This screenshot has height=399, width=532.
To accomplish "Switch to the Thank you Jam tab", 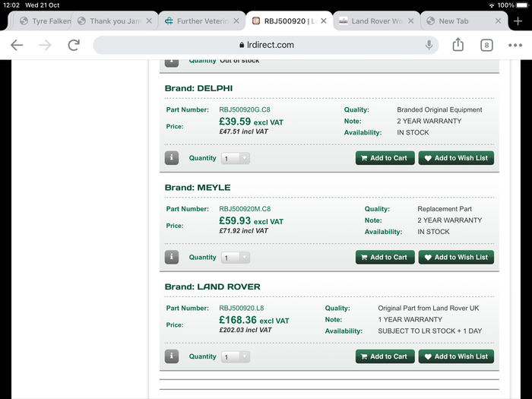I will pos(115,21).
